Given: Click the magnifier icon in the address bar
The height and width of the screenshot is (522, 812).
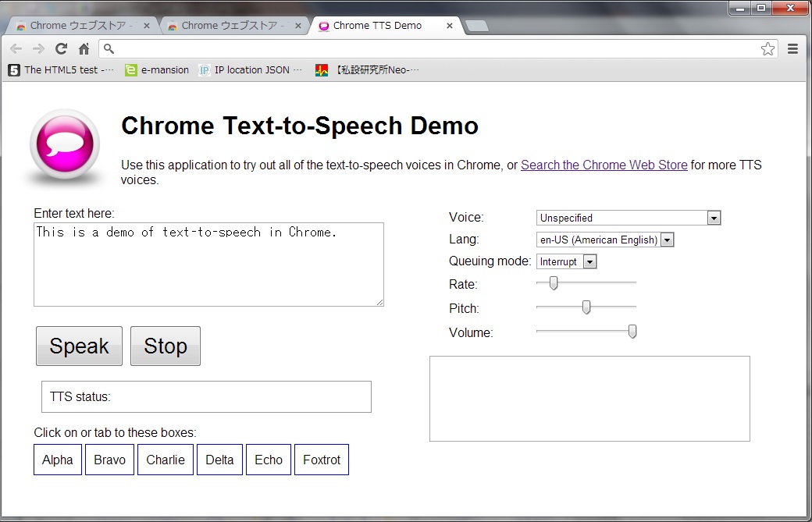Looking at the screenshot, I should pos(109,48).
